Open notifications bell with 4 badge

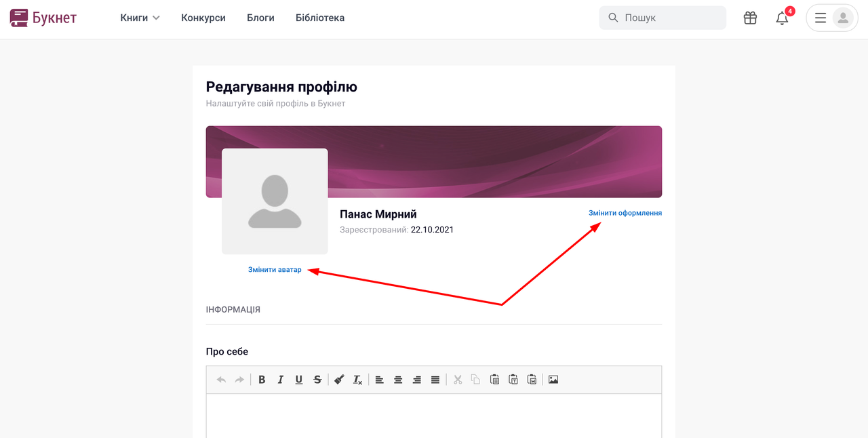coord(783,17)
